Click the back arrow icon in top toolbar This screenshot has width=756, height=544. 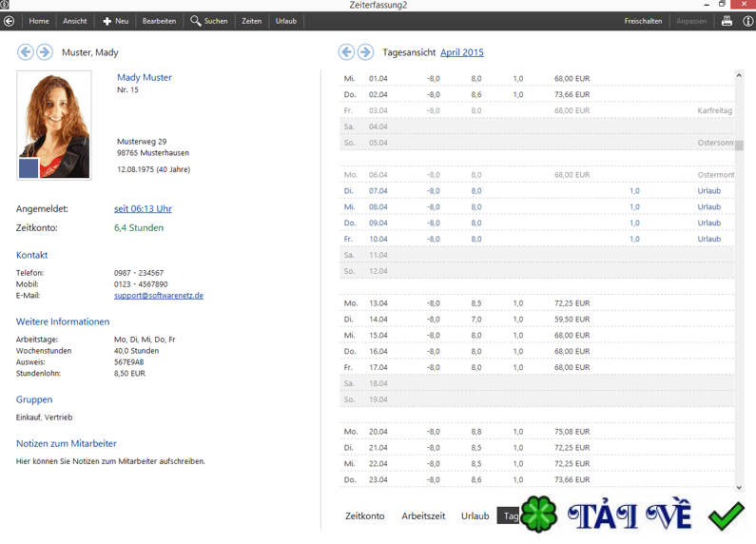[9, 21]
